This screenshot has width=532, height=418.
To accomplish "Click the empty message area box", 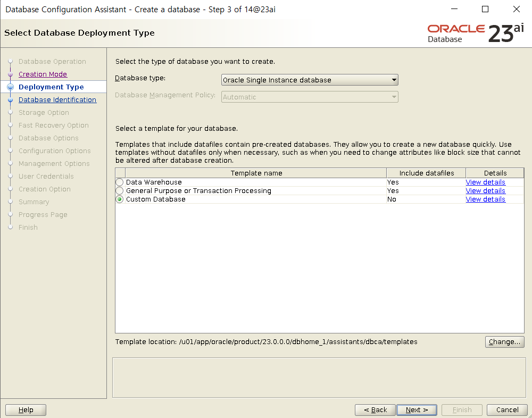I will (x=319, y=377).
